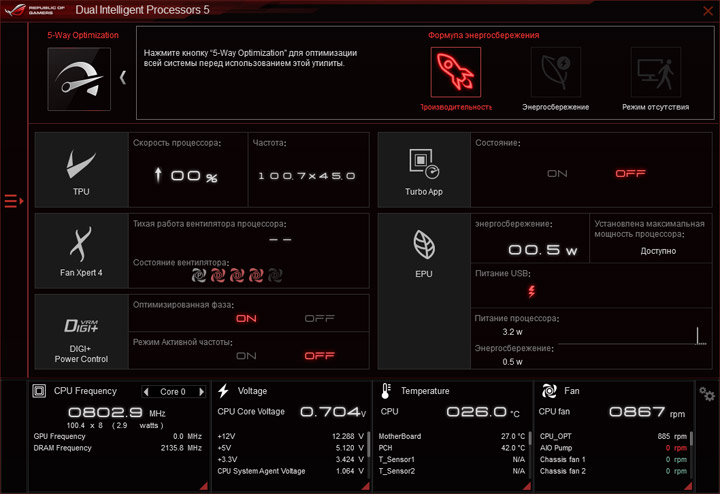
Task: Open the Turbo App panel
Action: [x=424, y=170]
